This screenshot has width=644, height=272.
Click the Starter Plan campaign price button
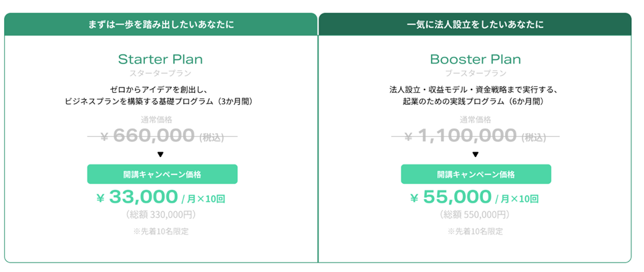pyautogui.click(x=162, y=174)
